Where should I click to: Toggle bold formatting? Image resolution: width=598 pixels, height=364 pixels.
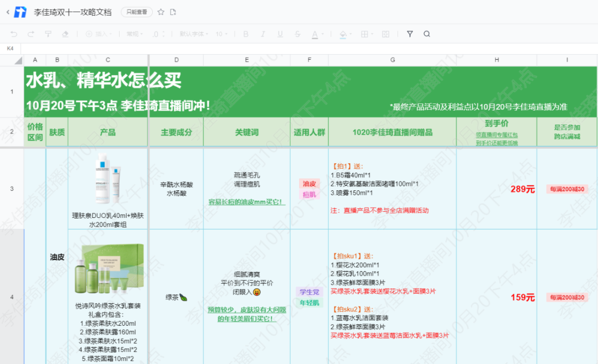[x=246, y=34]
